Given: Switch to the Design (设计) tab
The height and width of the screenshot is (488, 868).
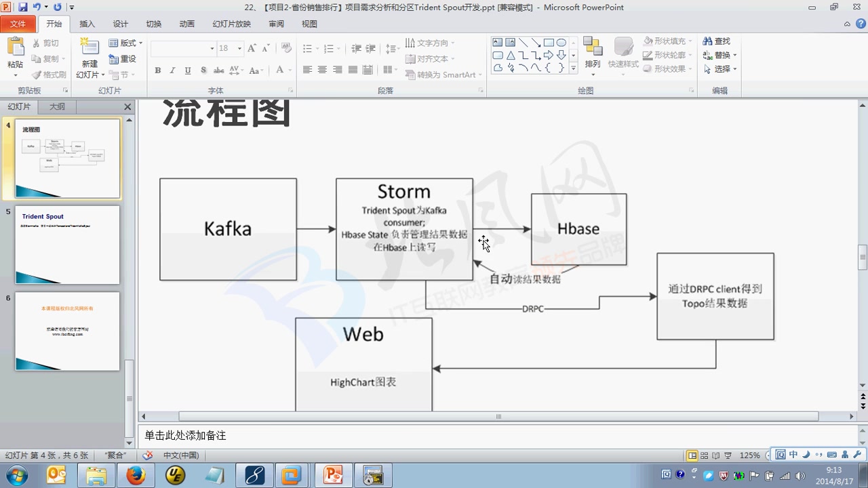Looking at the screenshot, I should click(x=121, y=24).
